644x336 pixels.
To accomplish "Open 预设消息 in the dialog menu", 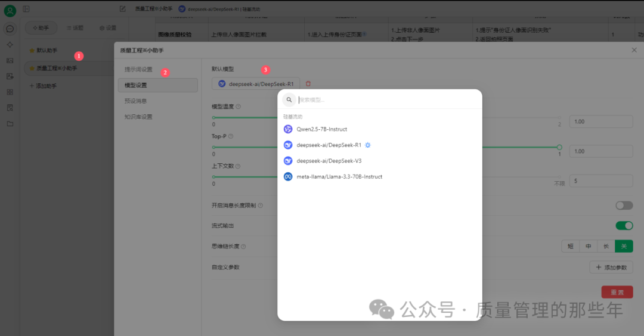I will (x=157, y=101).
